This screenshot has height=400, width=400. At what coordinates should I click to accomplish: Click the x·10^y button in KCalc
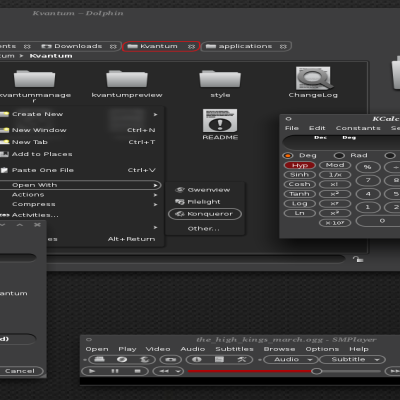[335, 223]
